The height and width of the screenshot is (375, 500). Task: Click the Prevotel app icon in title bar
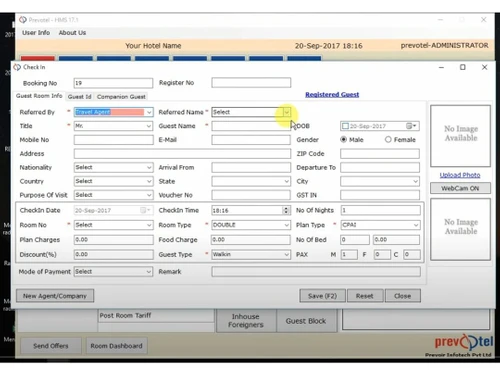point(23,20)
